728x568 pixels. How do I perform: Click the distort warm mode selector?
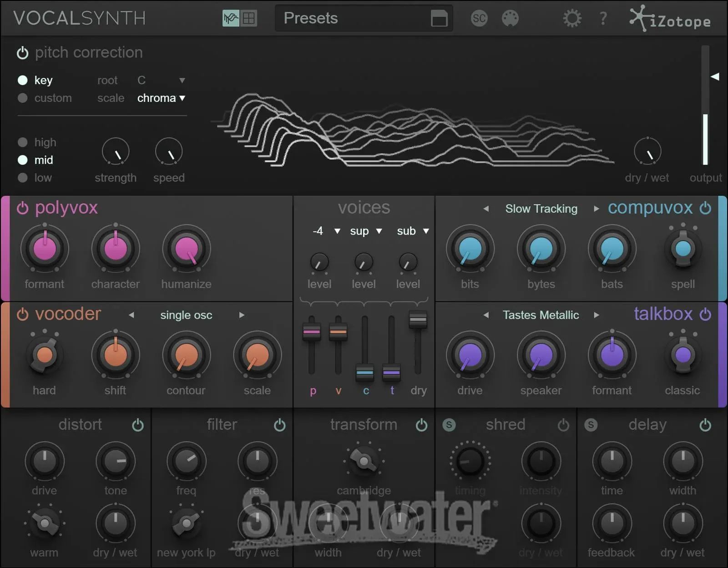point(45,523)
